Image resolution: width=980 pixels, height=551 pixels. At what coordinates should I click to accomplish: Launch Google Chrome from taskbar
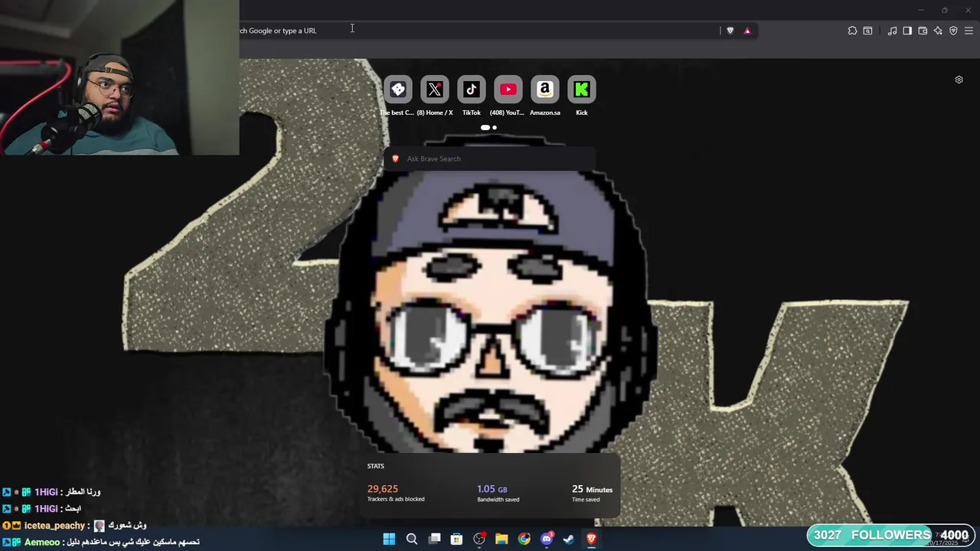point(524,539)
